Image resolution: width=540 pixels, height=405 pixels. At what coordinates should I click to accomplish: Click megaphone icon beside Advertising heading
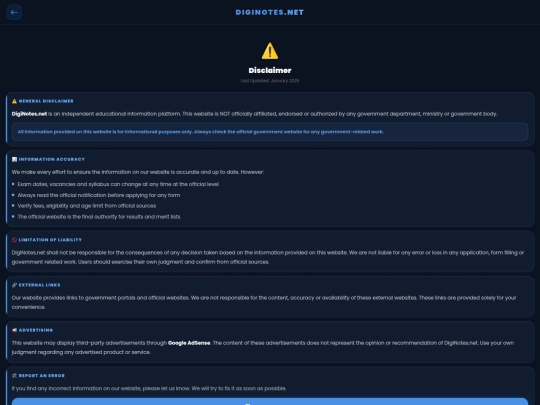[x=14, y=330]
